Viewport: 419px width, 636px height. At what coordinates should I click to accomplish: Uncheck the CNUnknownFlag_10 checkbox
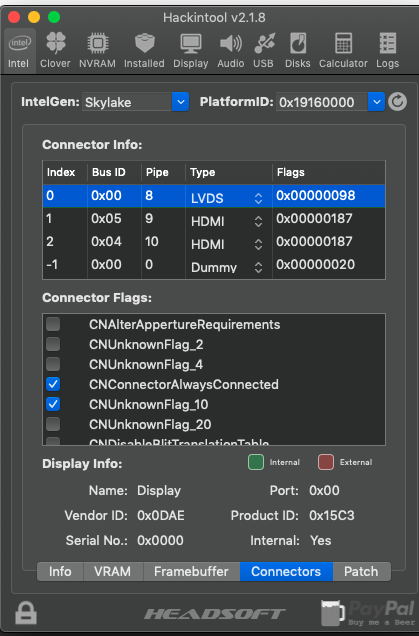tap(53, 404)
